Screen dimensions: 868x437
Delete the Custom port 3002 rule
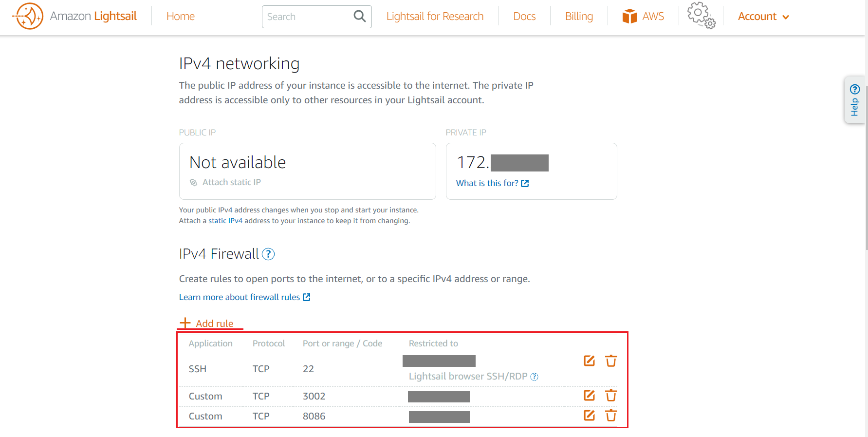tap(611, 396)
